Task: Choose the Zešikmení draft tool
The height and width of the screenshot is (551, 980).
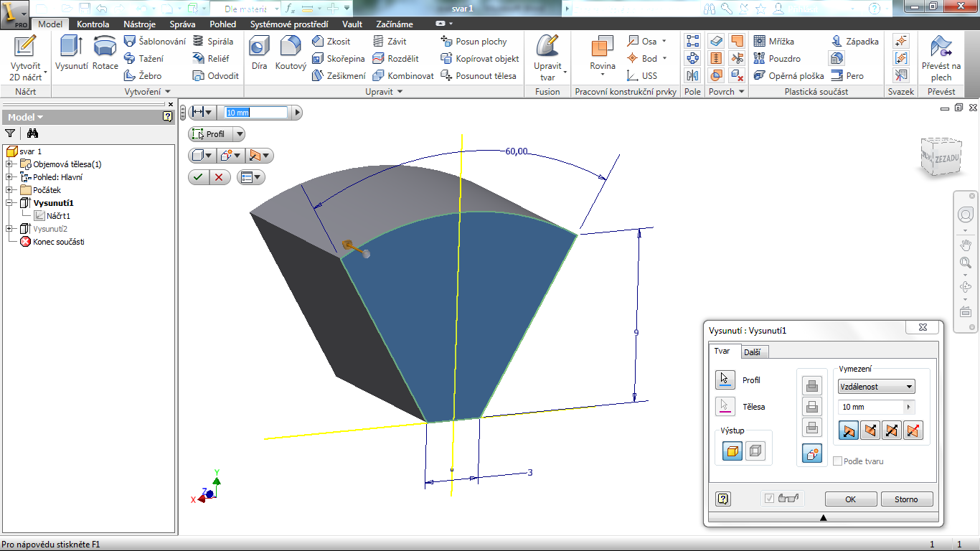Action: pos(339,76)
